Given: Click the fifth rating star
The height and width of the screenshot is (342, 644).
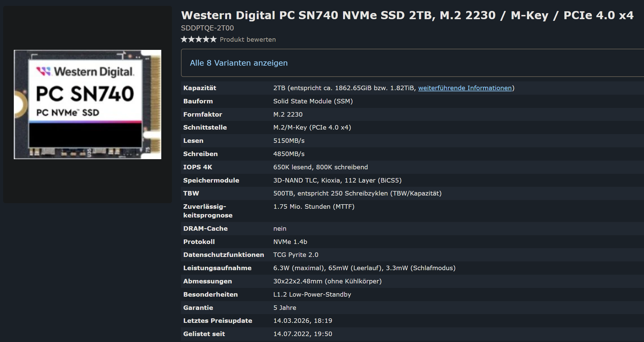Looking at the screenshot, I should coord(213,39).
